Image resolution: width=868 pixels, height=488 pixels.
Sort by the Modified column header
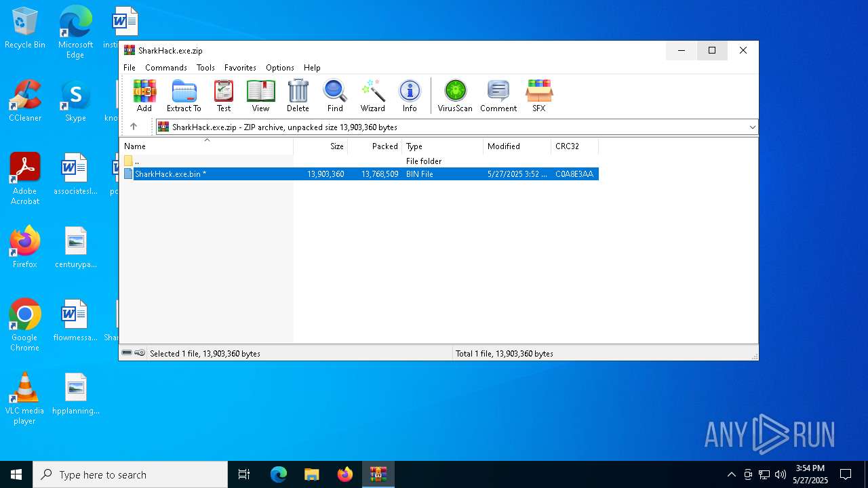(x=517, y=146)
